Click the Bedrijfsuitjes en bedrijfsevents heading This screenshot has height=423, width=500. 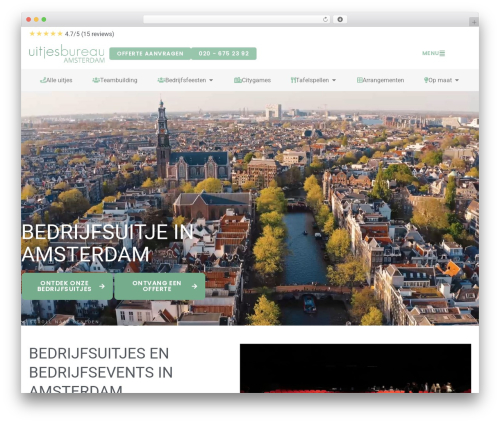pyautogui.click(x=101, y=370)
